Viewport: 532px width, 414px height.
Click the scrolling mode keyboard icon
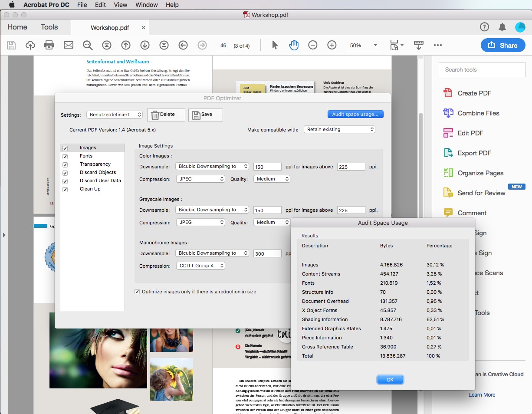point(419,45)
